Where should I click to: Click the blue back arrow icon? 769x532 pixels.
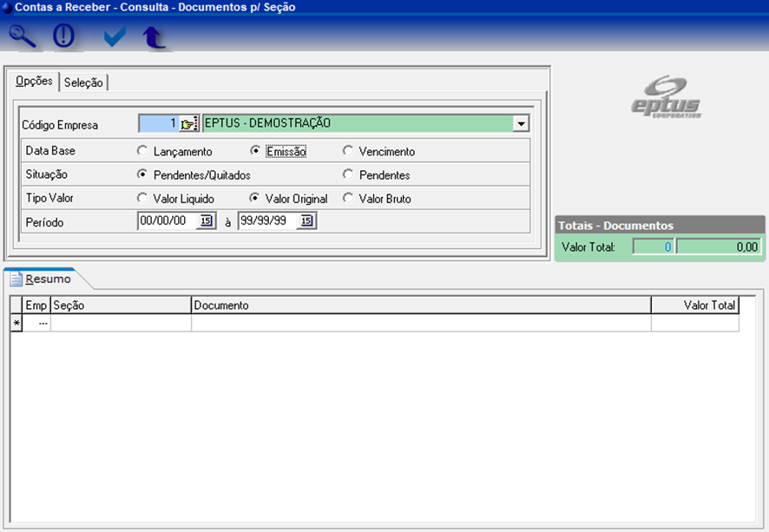[154, 37]
